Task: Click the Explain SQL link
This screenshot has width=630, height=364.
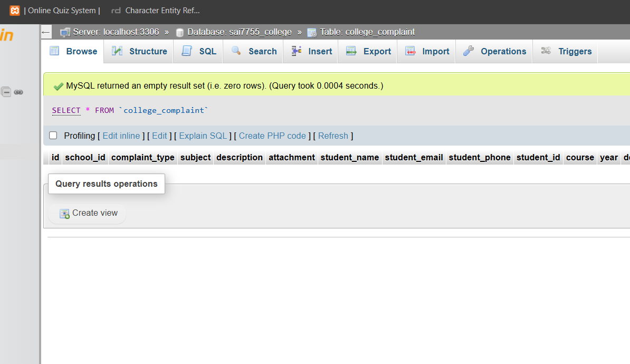Action: pyautogui.click(x=203, y=136)
